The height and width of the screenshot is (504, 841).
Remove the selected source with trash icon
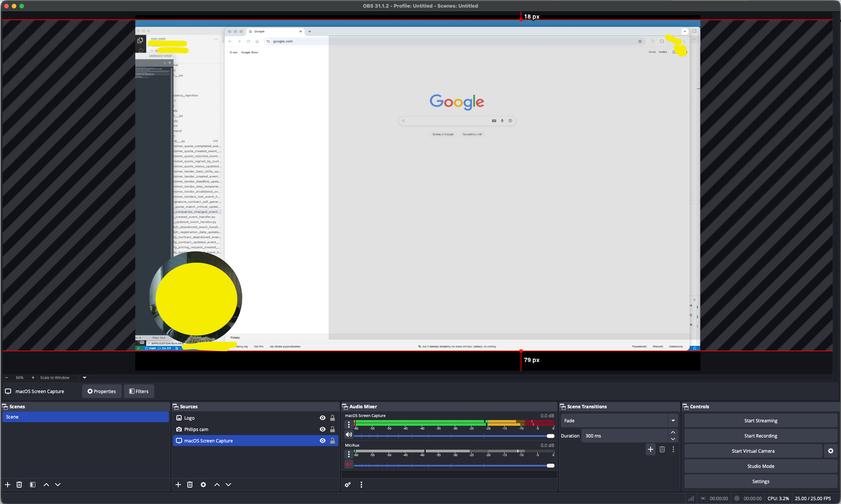[x=190, y=485]
